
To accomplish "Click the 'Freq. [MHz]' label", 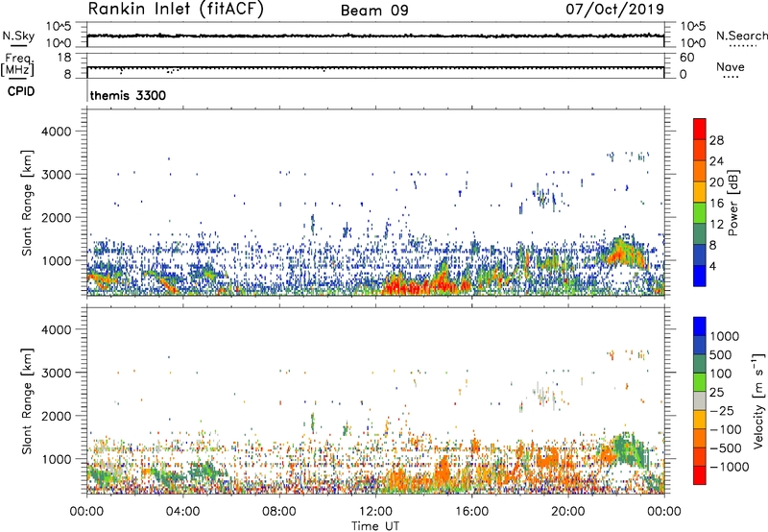I will pyautogui.click(x=18, y=65).
